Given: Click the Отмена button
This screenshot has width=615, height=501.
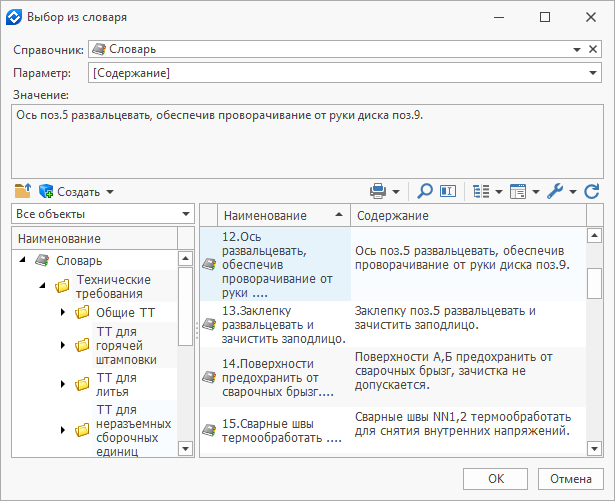Looking at the screenshot, I should click(x=570, y=478).
